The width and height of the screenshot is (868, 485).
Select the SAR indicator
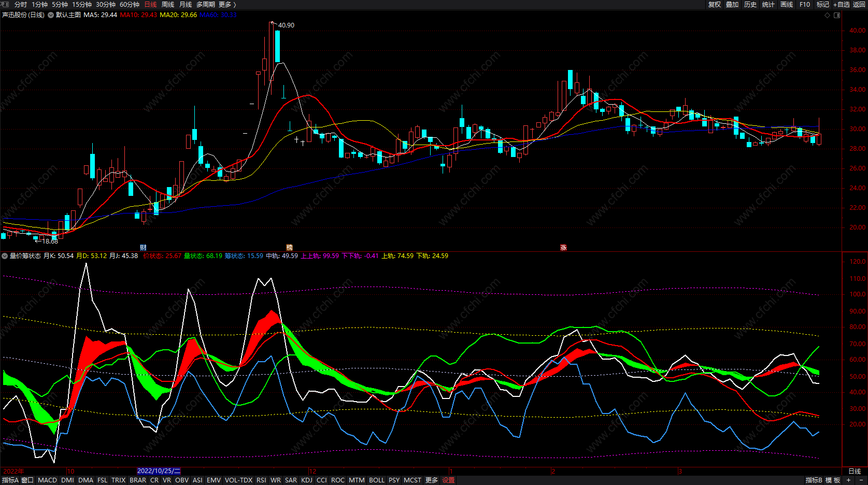click(291, 480)
